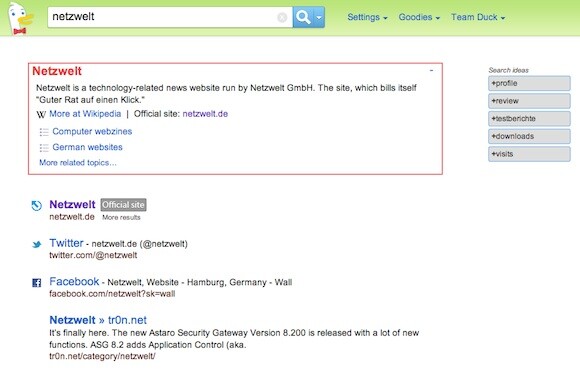580x370 pixels.
Task: Open the Settings menu
Action: (367, 17)
